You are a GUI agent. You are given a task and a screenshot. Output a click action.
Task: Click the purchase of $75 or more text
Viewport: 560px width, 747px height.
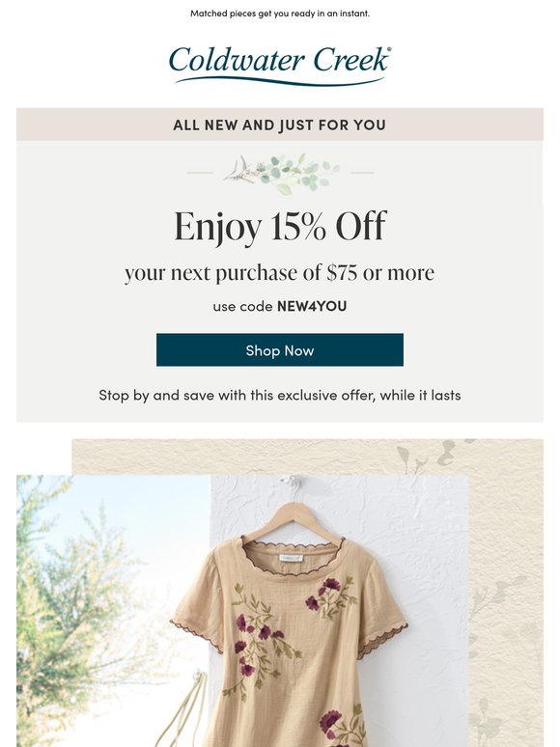click(x=280, y=273)
